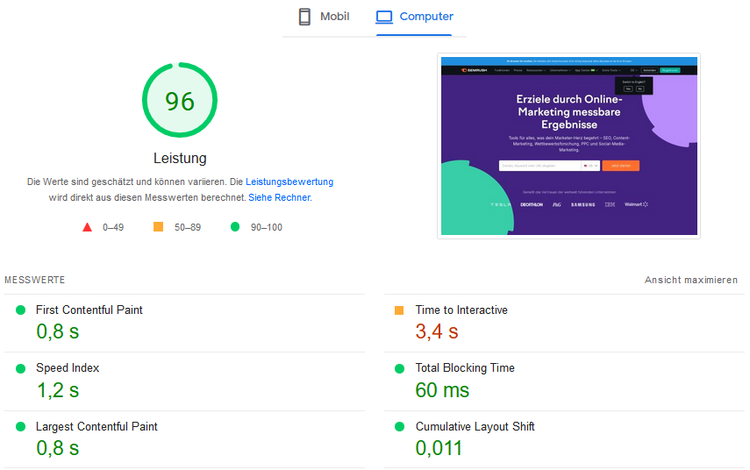Image resolution: width=750 pixels, height=470 pixels.
Task: Click the Total Blocking Time label
Action: (465, 368)
